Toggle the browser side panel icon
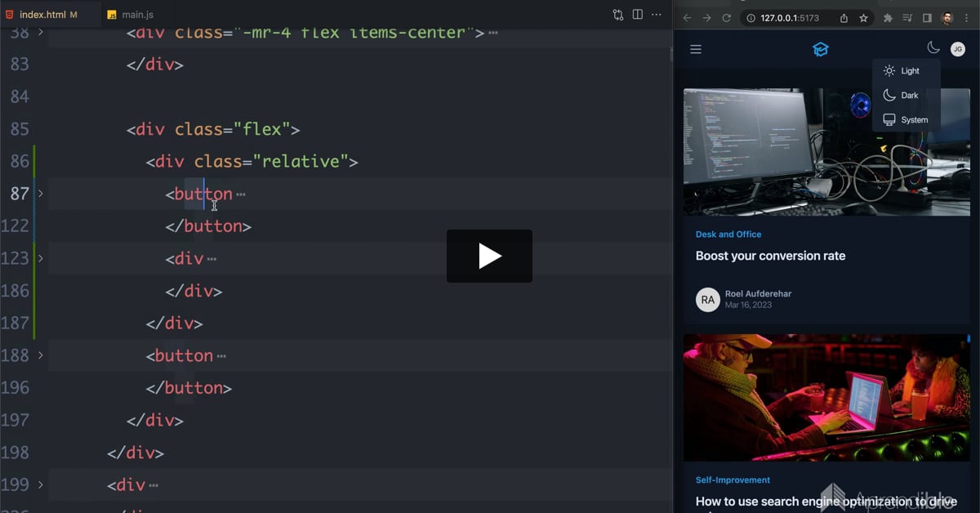 pos(927,18)
